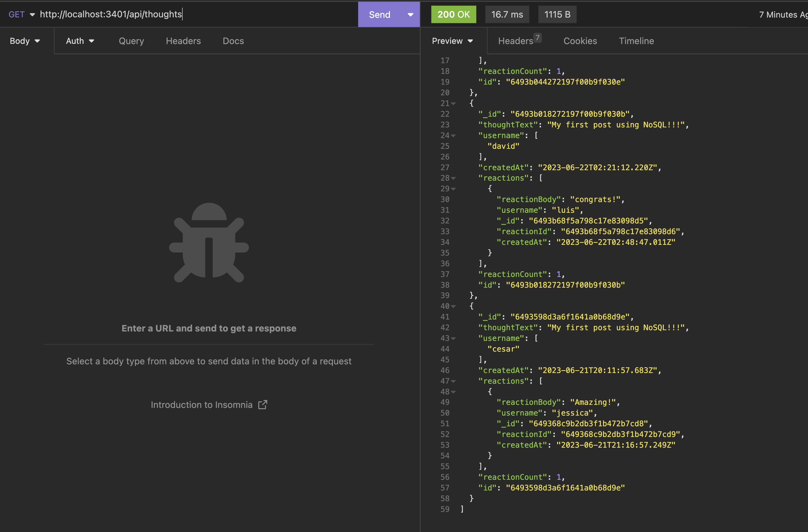Click the 7 Minutes Ago history indicator
The width and height of the screenshot is (808, 532).
point(783,15)
